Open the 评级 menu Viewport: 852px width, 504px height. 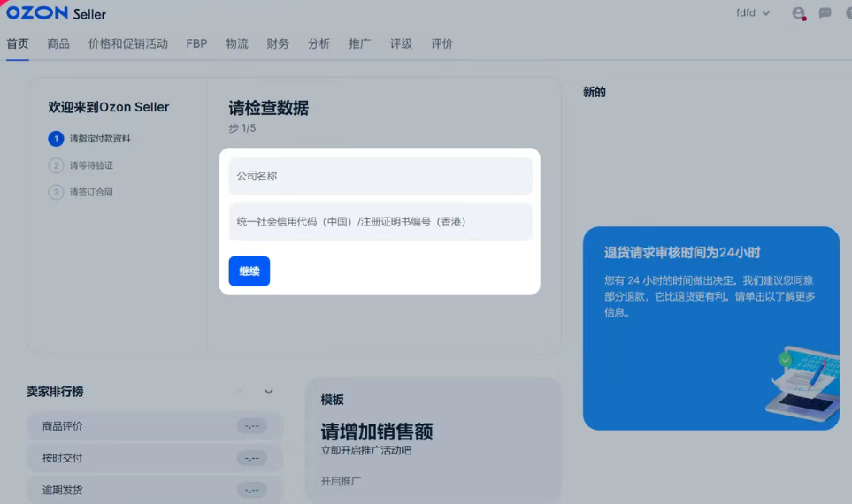point(401,44)
